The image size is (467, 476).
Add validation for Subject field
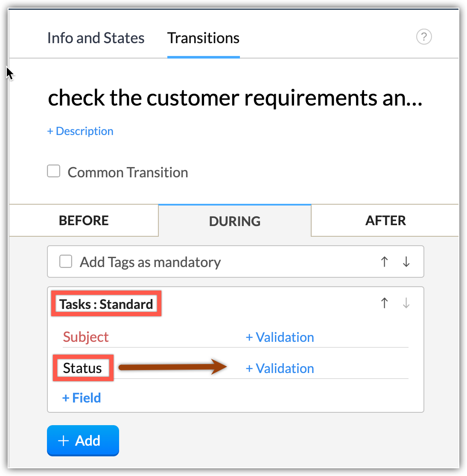(280, 337)
